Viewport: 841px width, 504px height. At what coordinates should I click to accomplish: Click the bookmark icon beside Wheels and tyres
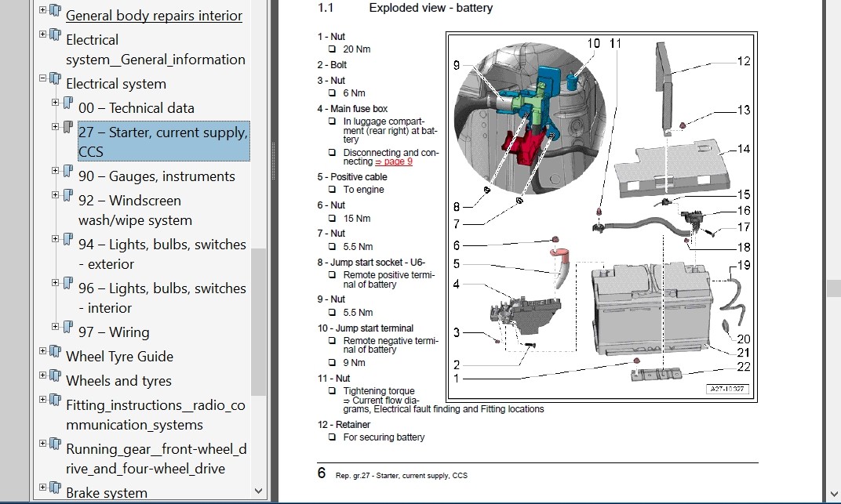pyautogui.click(x=55, y=375)
